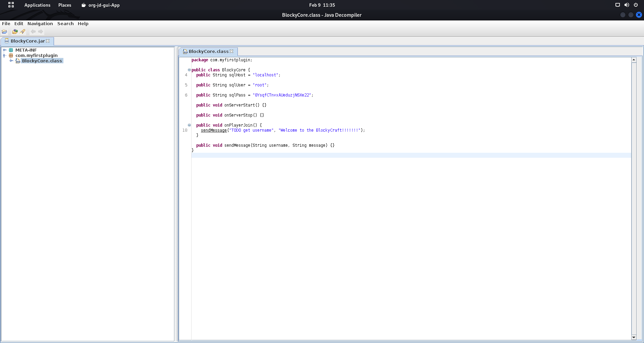
Task: Click the Open File folder icon
Action: click(4, 32)
